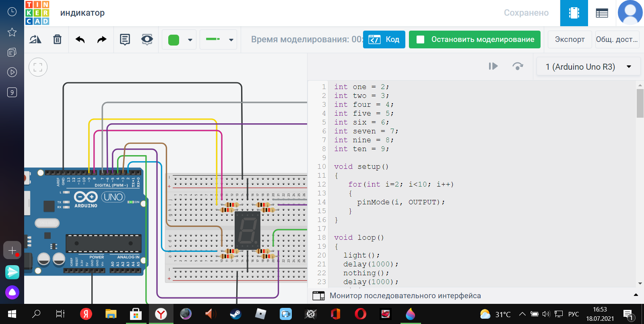The image size is (644, 324).
Task: Expand the serial monitor panel
Action: 636,295
